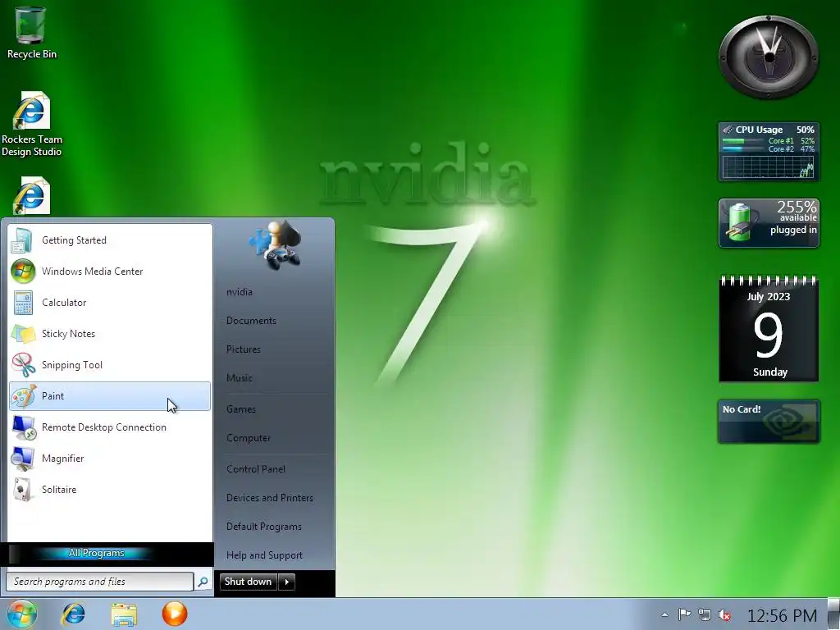Expand Shut down options arrow
This screenshot has width=840, height=630.
pyautogui.click(x=287, y=582)
